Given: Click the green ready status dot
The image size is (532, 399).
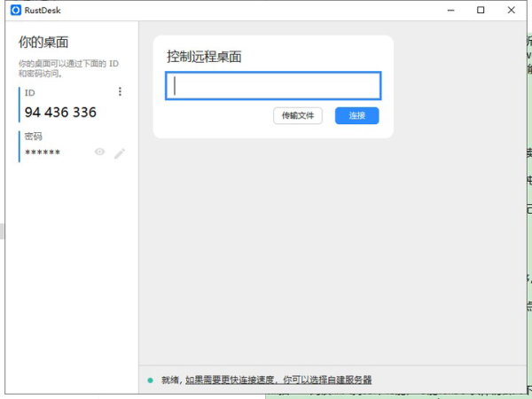Looking at the screenshot, I should (x=151, y=380).
